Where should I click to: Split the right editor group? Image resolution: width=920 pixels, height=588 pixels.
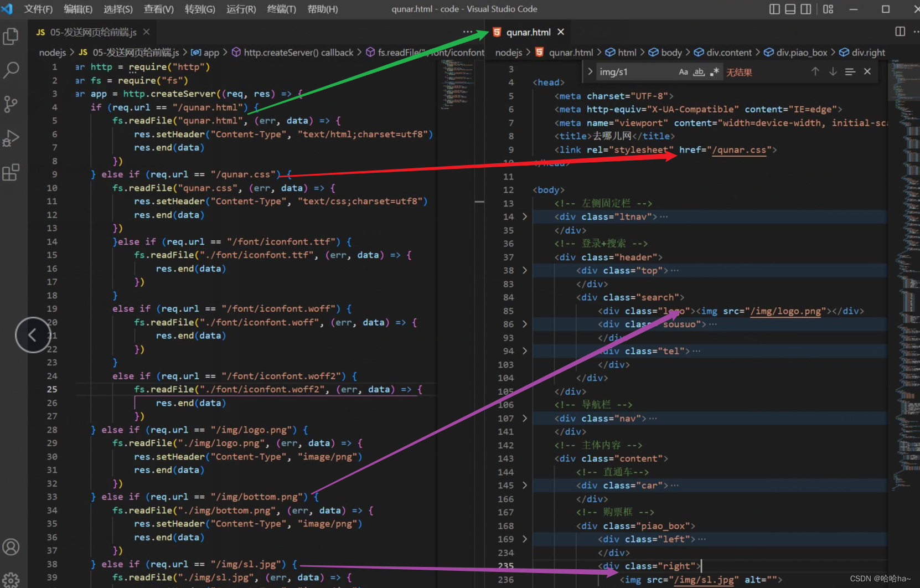pos(900,32)
